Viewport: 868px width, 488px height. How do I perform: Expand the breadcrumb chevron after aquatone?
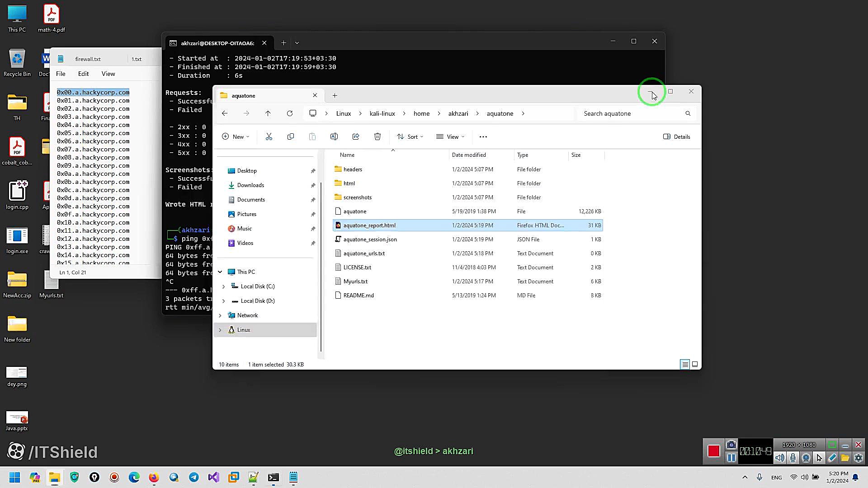(523, 113)
